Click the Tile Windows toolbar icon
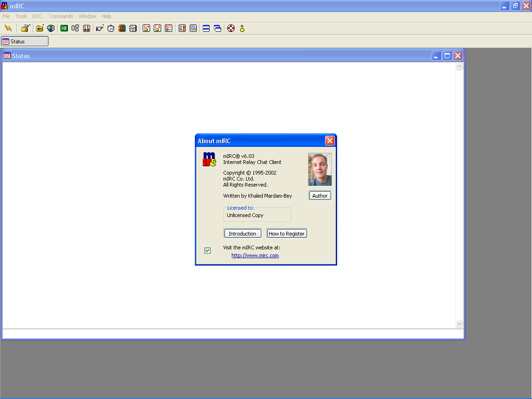 click(206, 29)
